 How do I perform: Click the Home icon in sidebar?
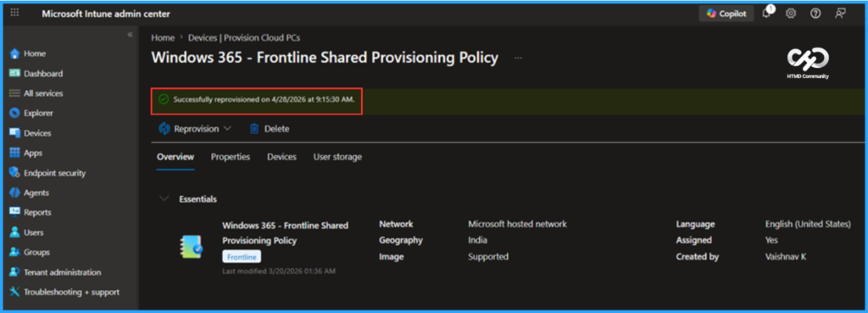click(x=15, y=53)
